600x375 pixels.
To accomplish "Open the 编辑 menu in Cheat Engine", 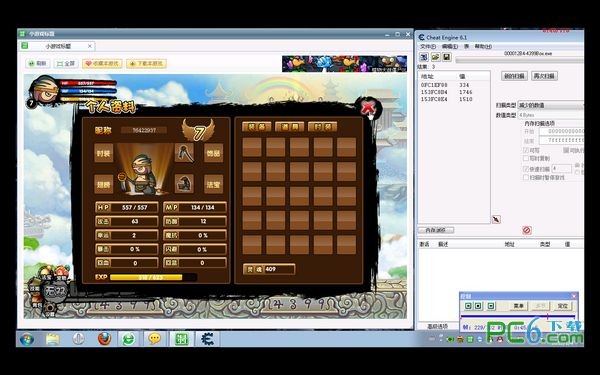I will tap(450, 46).
